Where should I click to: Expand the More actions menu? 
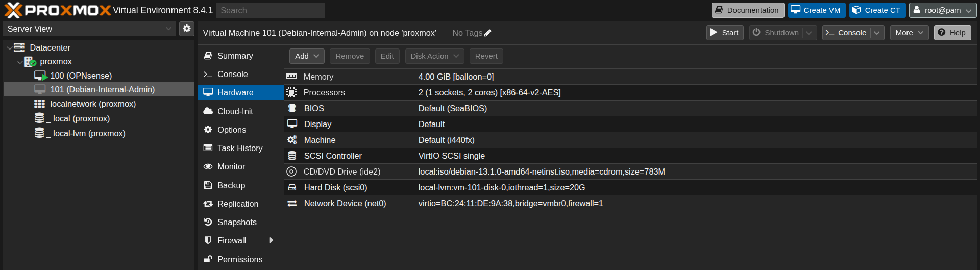pyautogui.click(x=909, y=33)
